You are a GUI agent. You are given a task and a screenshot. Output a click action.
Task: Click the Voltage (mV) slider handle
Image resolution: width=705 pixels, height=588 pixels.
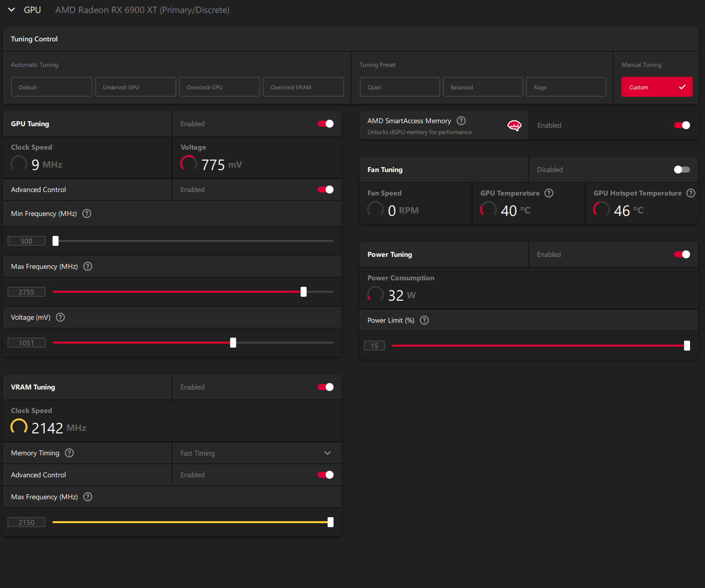pos(233,343)
